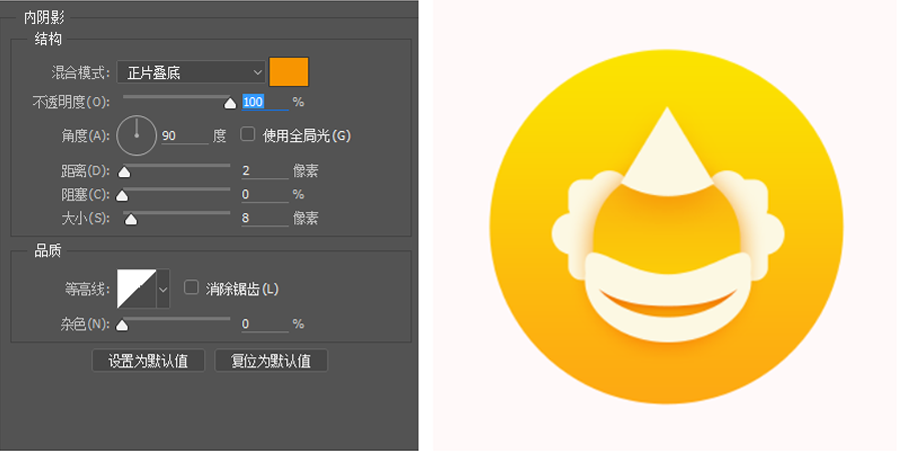Click the 距离 slider handle
Image resolution: width=900 pixels, height=451 pixels.
124,172
